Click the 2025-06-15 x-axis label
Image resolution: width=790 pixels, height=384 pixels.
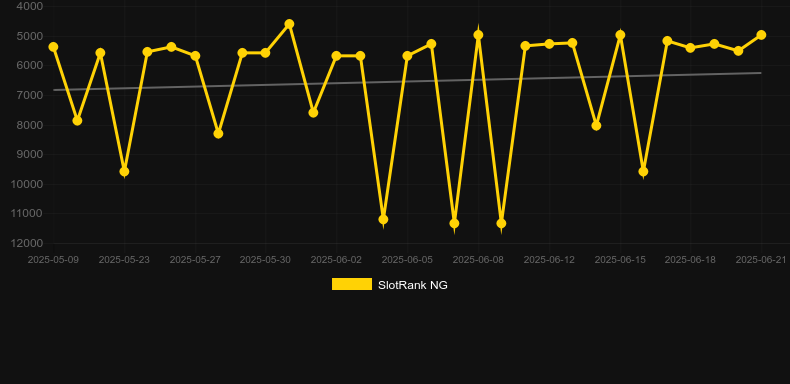pos(620,260)
